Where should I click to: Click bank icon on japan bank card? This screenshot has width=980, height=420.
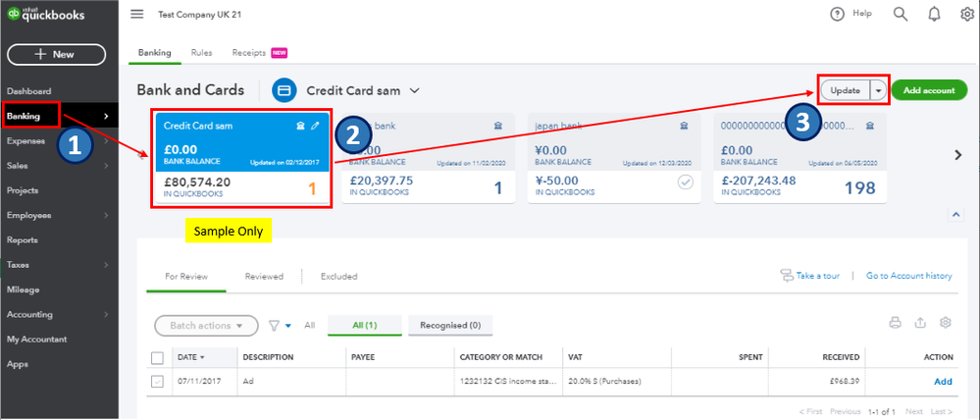tap(686, 126)
